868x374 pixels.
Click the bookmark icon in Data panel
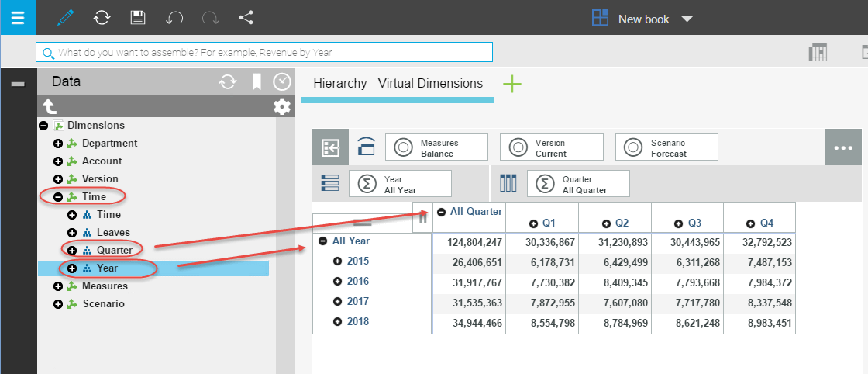[257, 81]
